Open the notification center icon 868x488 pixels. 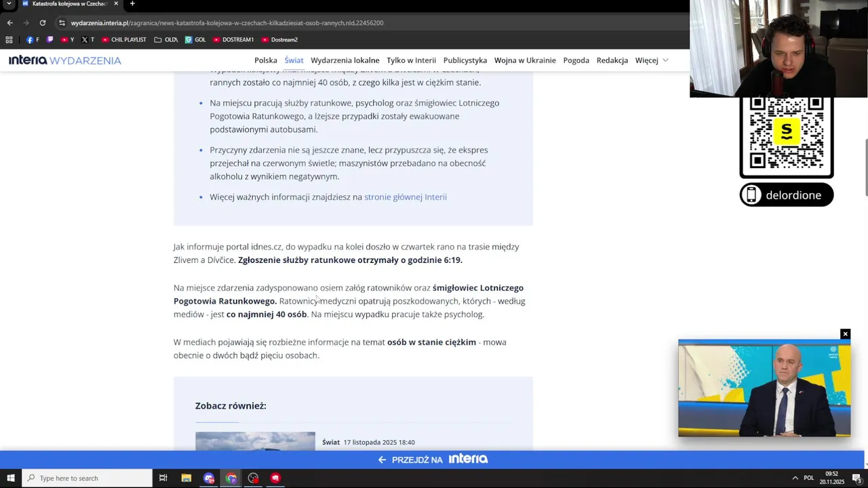(x=857, y=479)
